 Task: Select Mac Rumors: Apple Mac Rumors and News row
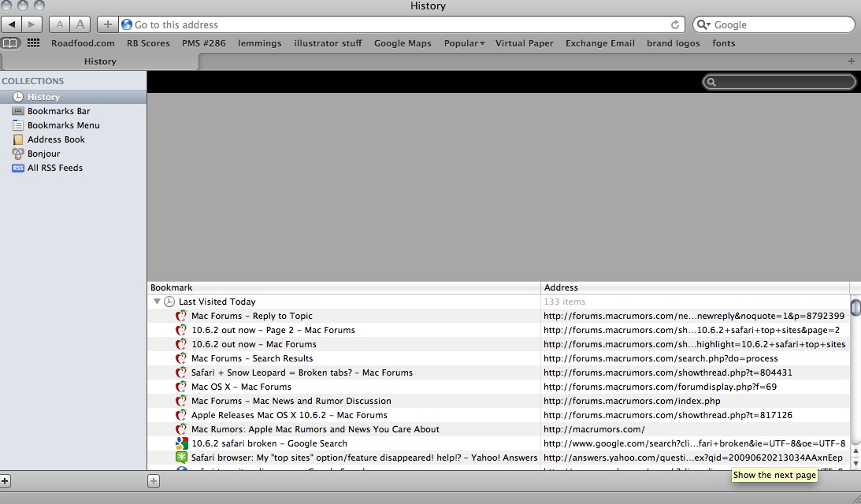(x=498, y=429)
